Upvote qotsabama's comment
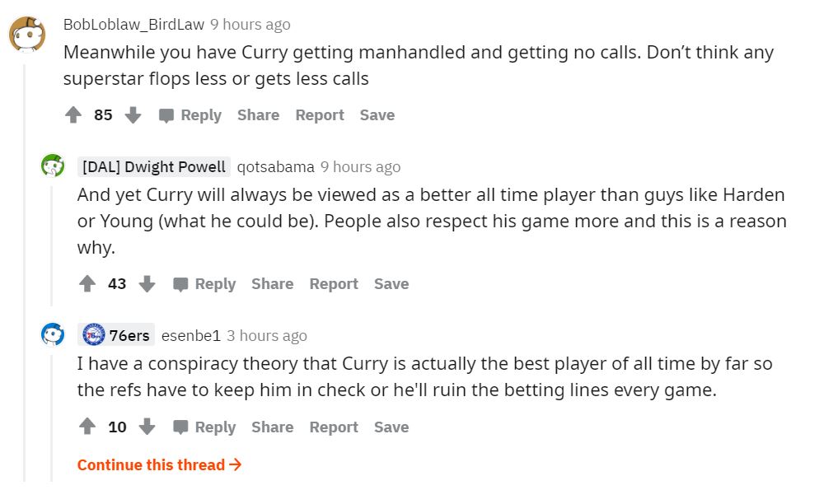 pyautogui.click(x=87, y=284)
